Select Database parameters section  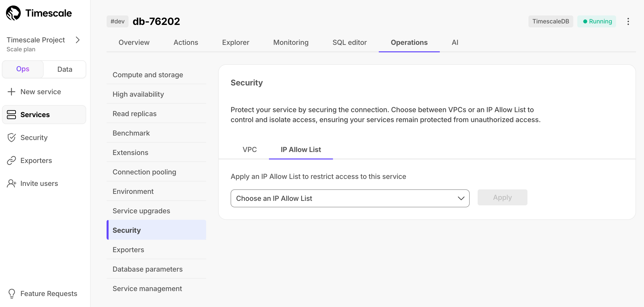[156, 269]
